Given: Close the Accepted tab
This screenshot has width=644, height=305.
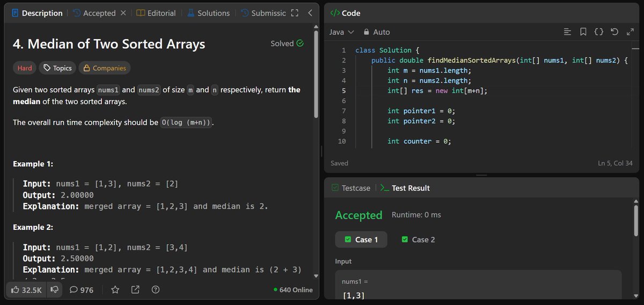Looking at the screenshot, I should pos(123,13).
